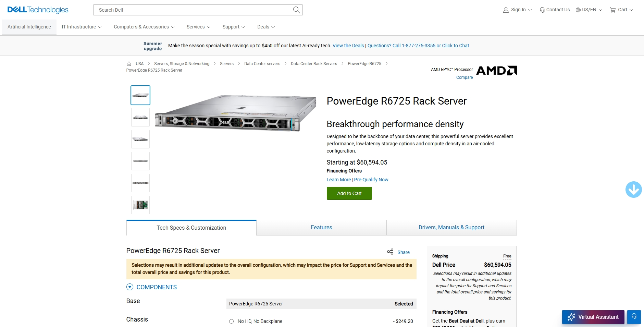Image resolution: width=644 pixels, height=327 pixels.
Task: Select the No HD, No Backplane option
Action: coord(231,321)
